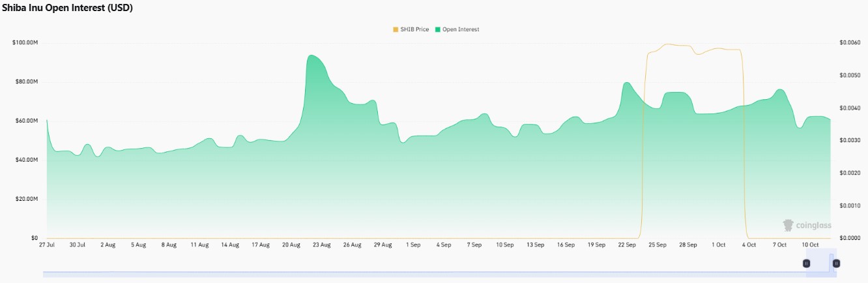Click the 11 Aug date label
Viewport: 868px width, 283px height.
point(199,245)
